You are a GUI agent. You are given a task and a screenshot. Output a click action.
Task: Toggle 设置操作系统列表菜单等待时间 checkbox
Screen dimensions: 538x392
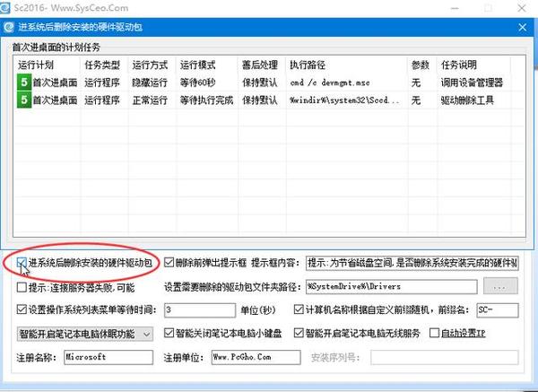pos(22,309)
